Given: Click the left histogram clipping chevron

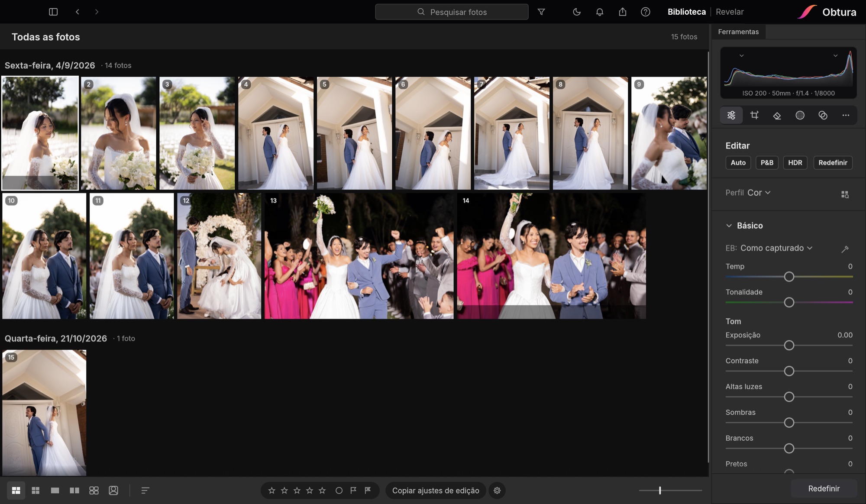Looking at the screenshot, I should pyautogui.click(x=741, y=55).
